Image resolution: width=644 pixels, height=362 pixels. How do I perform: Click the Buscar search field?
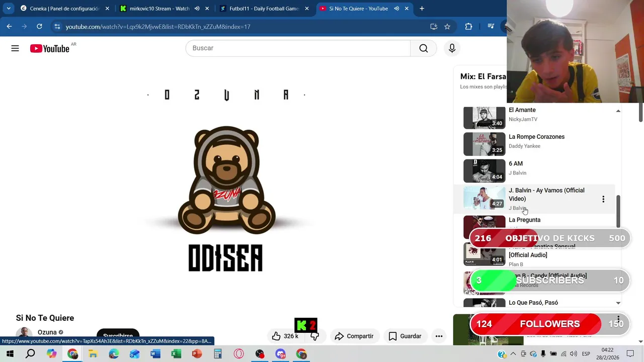pos(298,48)
